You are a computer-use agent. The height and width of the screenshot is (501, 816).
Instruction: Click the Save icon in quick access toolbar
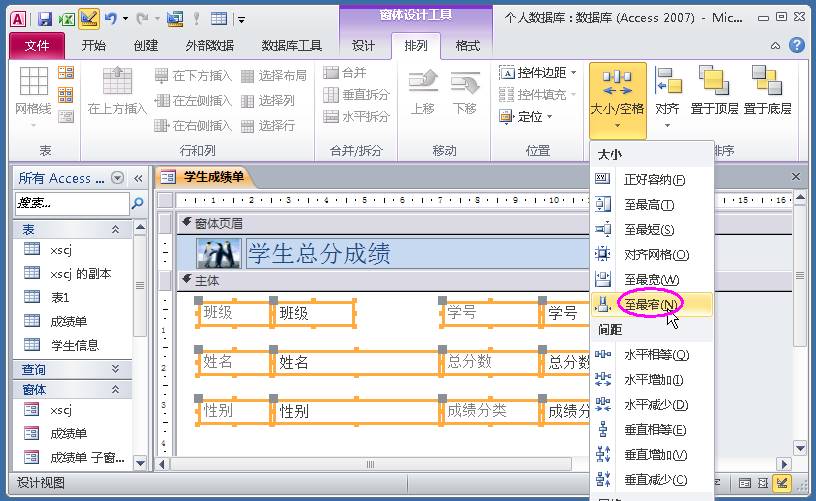(45, 19)
